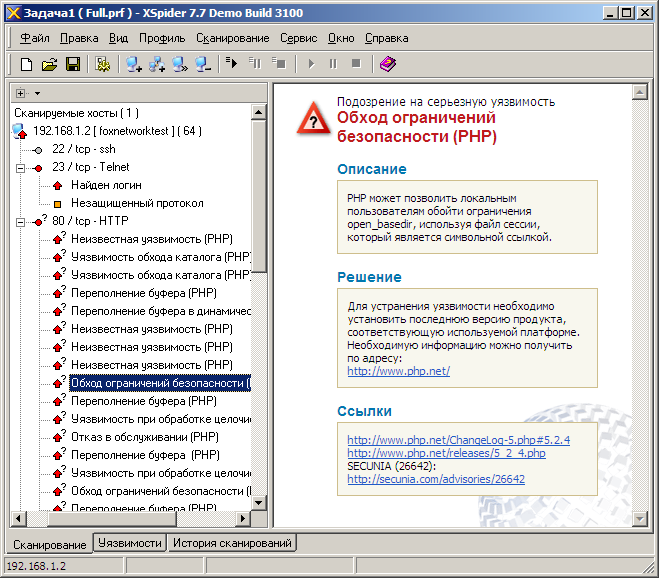Open the Справка menu
659x578 pixels.
pyautogui.click(x=386, y=38)
